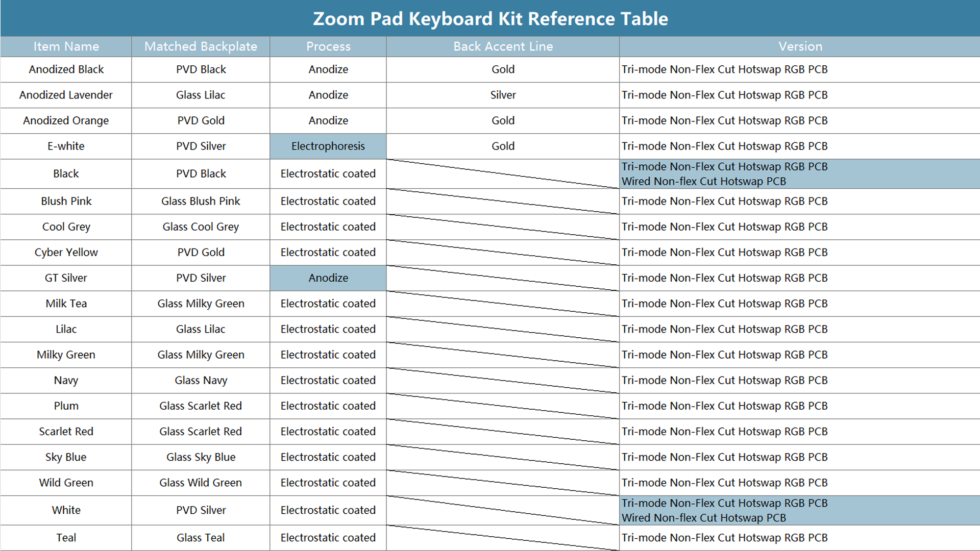Click the Process column header
This screenshot has width=980, height=551.
(328, 46)
